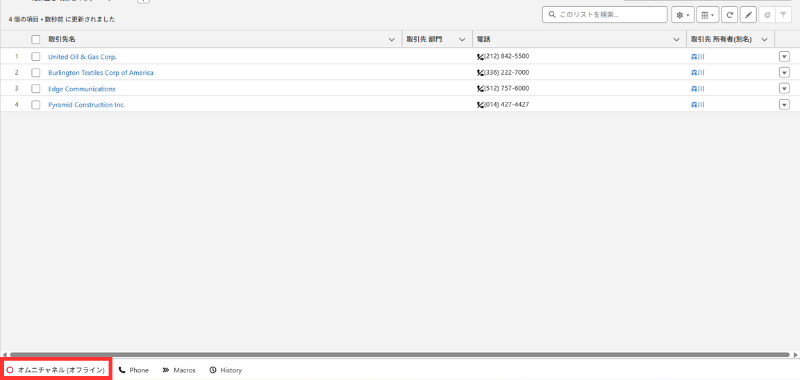Open the Pyramid Construction Inc. account link
The image size is (800, 380).
(x=87, y=105)
